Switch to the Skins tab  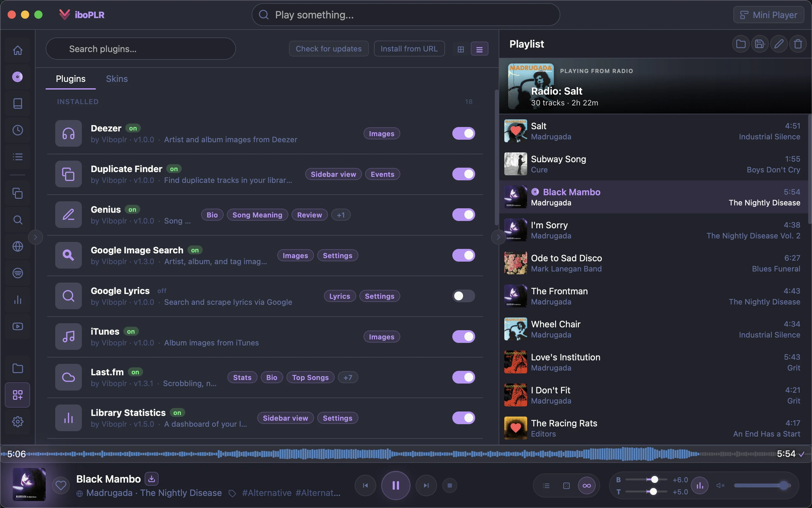point(117,79)
